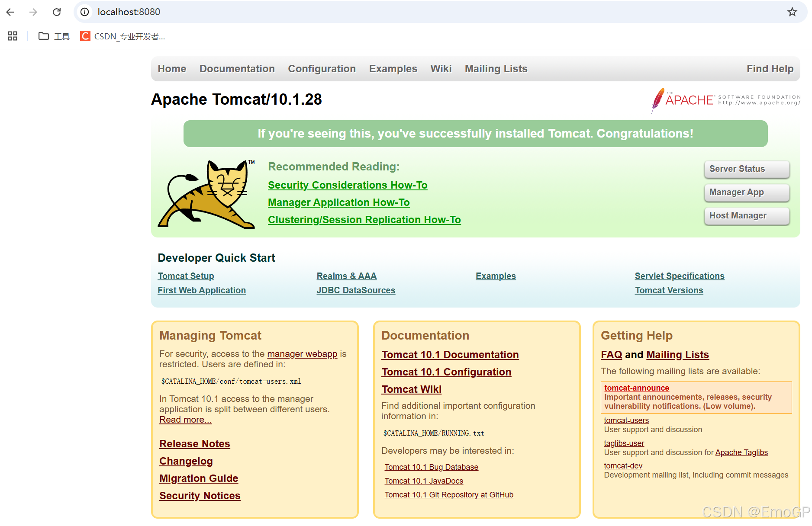Open the tomcat-announce mailing list link
This screenshot has width=812, height=526.
coord(637,388)
